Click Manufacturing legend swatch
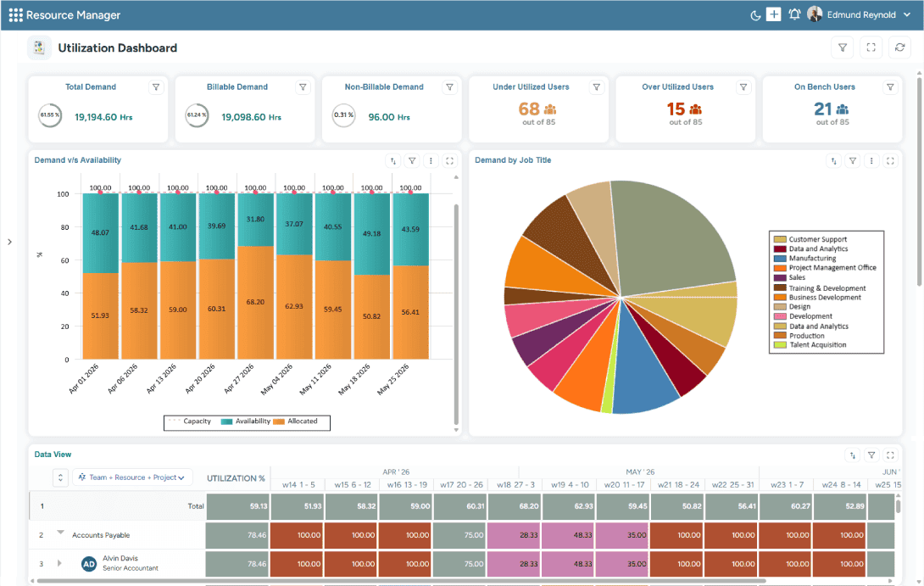 pyautogui.click(x=780, y=258)
